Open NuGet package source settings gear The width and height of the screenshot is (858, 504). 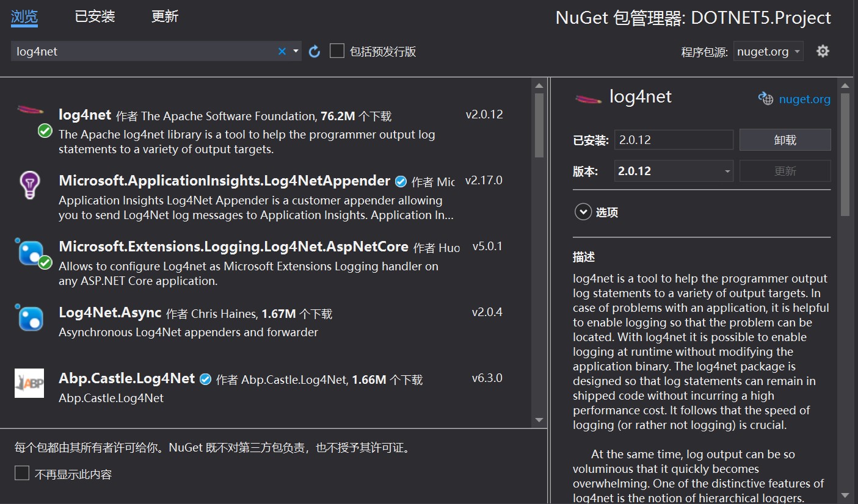click(x=823, y=51)
